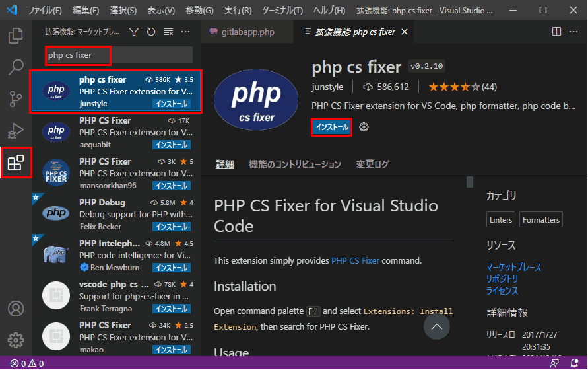Select PHP Intelephense extension in list

[x=116, y=256]
